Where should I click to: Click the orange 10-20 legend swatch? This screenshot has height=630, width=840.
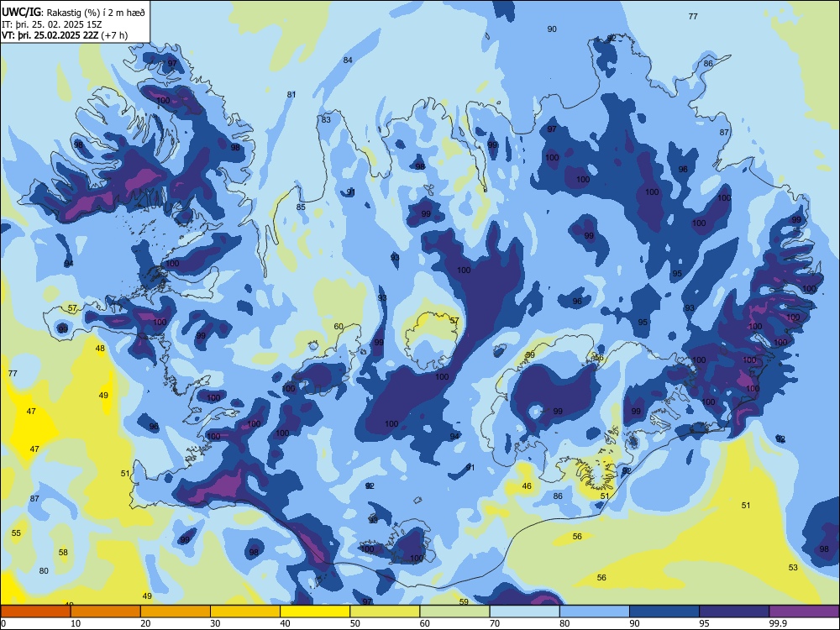tap(106, 612)
